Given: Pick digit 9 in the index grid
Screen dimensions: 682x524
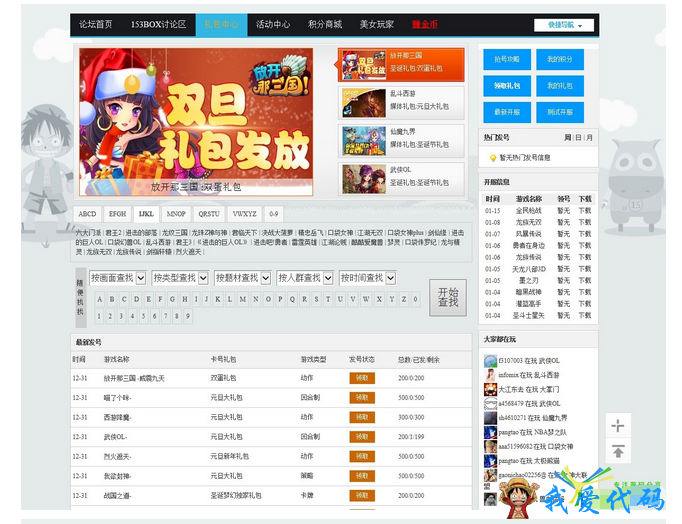Looking at the screenshot, I should pos(188,316).
